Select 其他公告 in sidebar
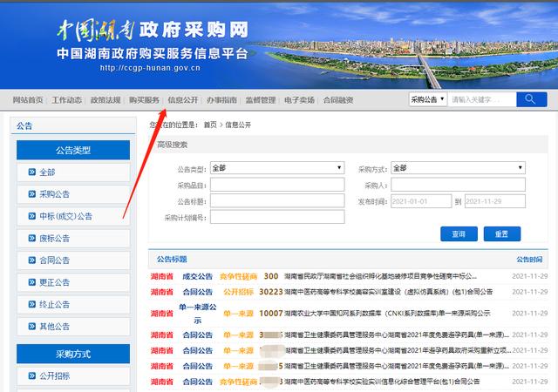The image size is (558, 392). point(73,327)
